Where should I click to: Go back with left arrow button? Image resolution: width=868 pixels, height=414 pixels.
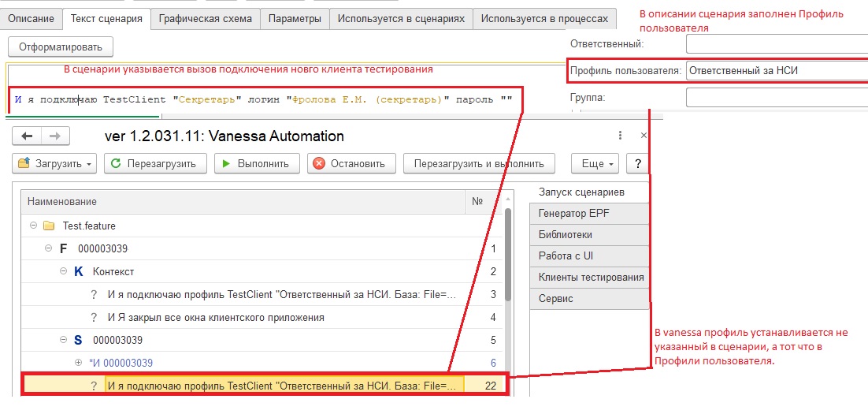27,136
